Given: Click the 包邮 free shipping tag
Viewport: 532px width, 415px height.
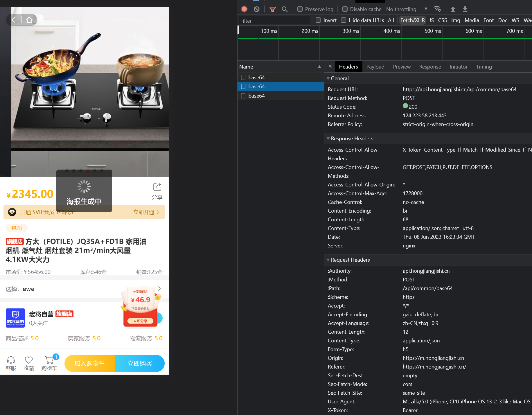Looking at the screenshot, I should (17, 228).
